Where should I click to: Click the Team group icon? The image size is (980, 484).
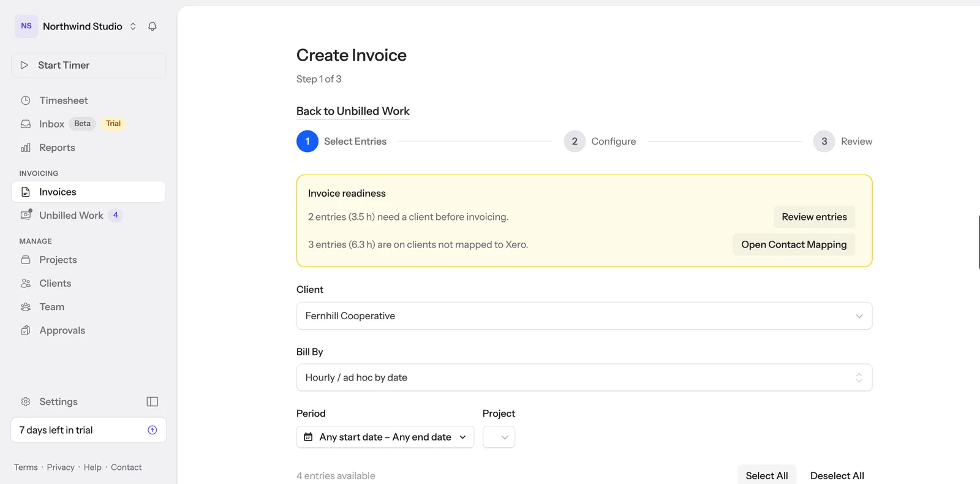[26, 307]
